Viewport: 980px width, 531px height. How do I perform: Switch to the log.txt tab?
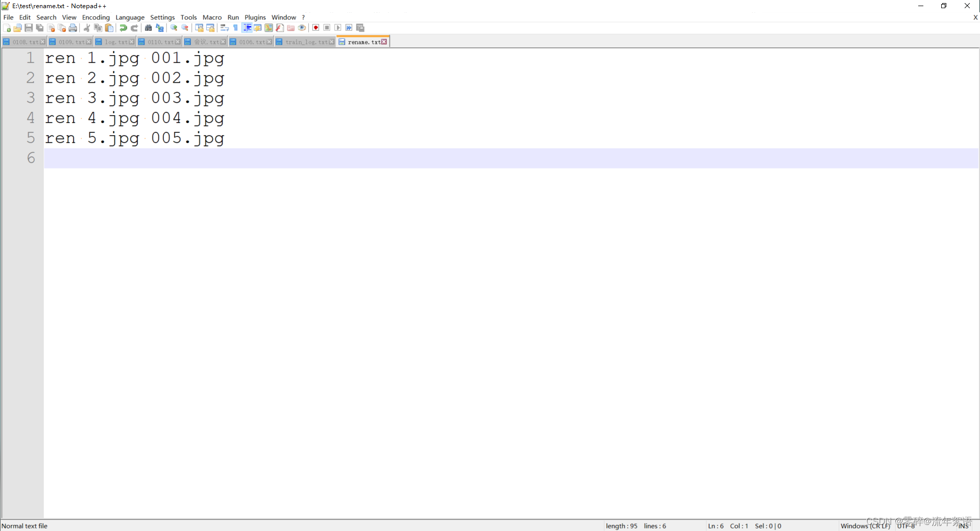[x=115, y=42]
